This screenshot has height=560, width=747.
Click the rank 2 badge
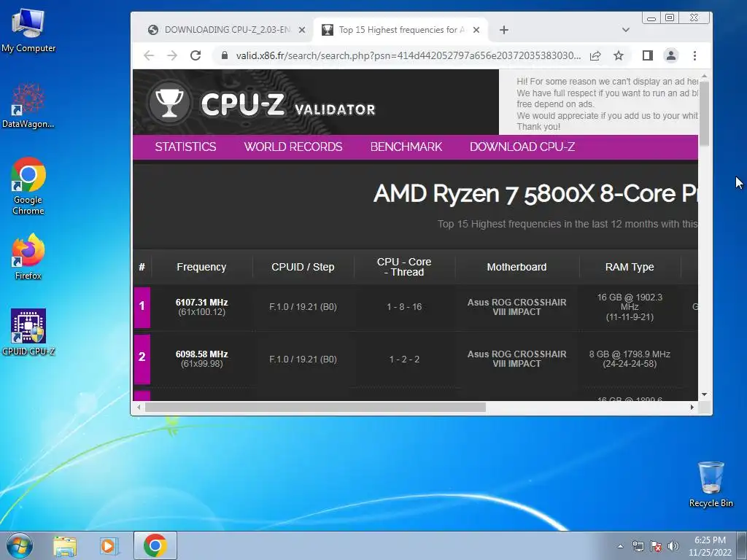pos(142,359)
